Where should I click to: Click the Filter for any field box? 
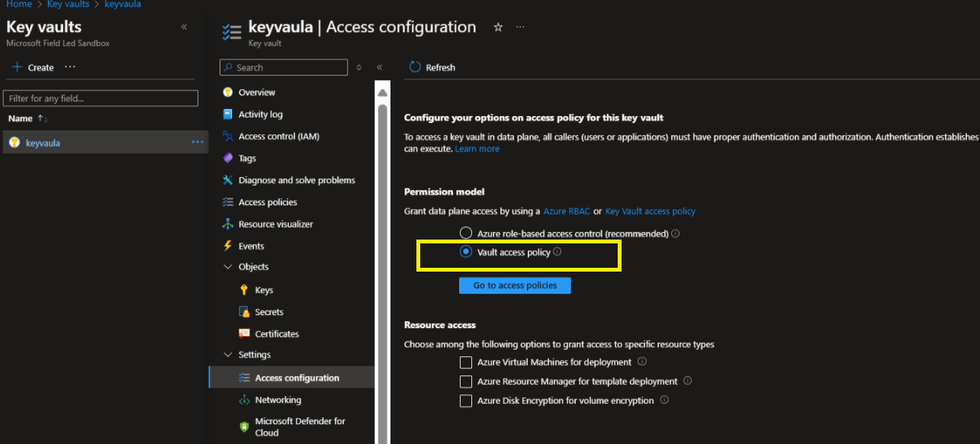[x=101, y=98]
